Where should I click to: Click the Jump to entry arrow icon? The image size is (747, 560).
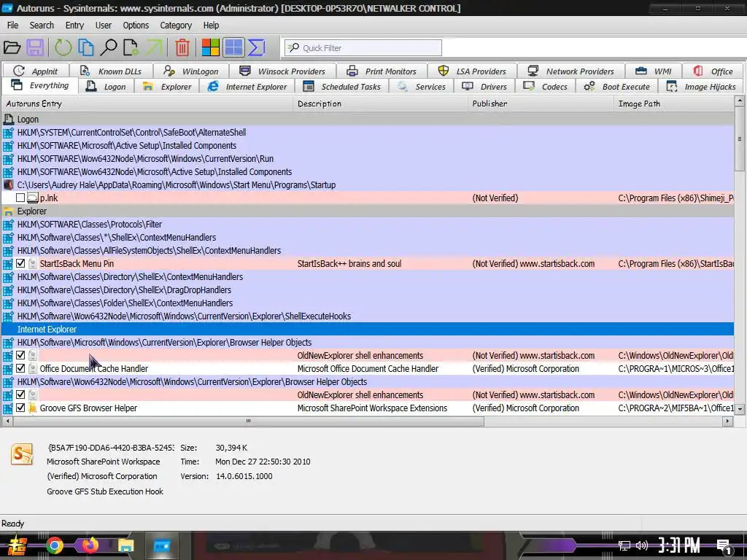tap(153, 47)
